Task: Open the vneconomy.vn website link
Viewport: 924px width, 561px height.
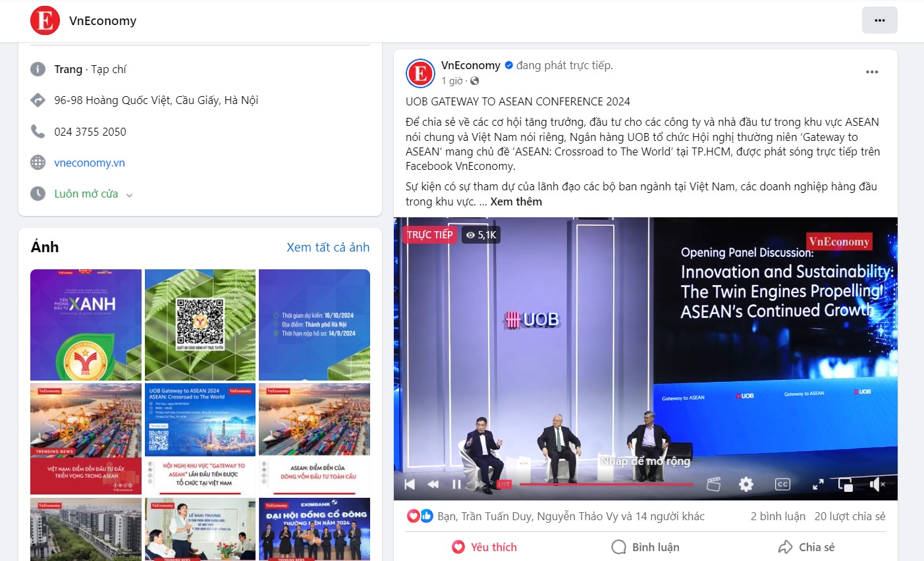Action: 90,163
